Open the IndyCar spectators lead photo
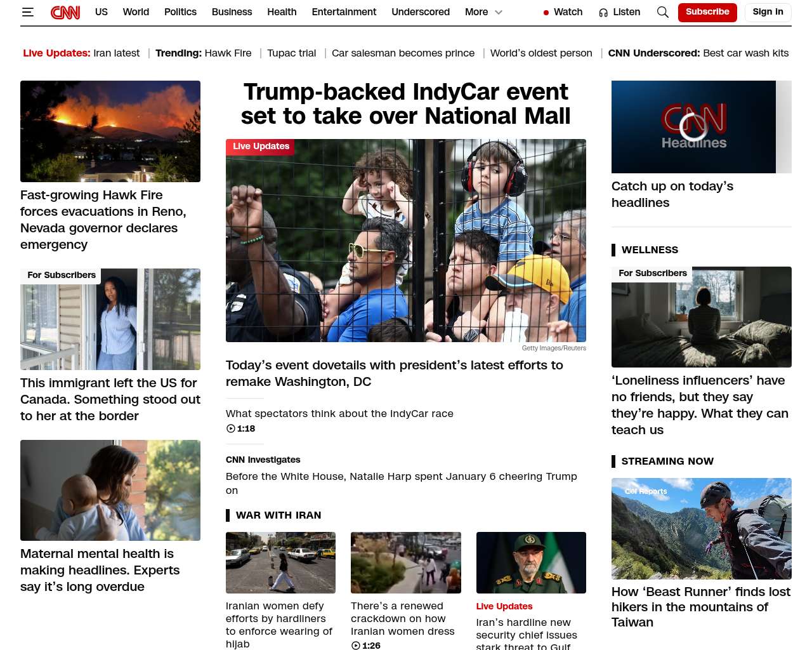Image resolution: width=812 pixels, height=650 pixels. pyautogui.click(x=406, y=241)
